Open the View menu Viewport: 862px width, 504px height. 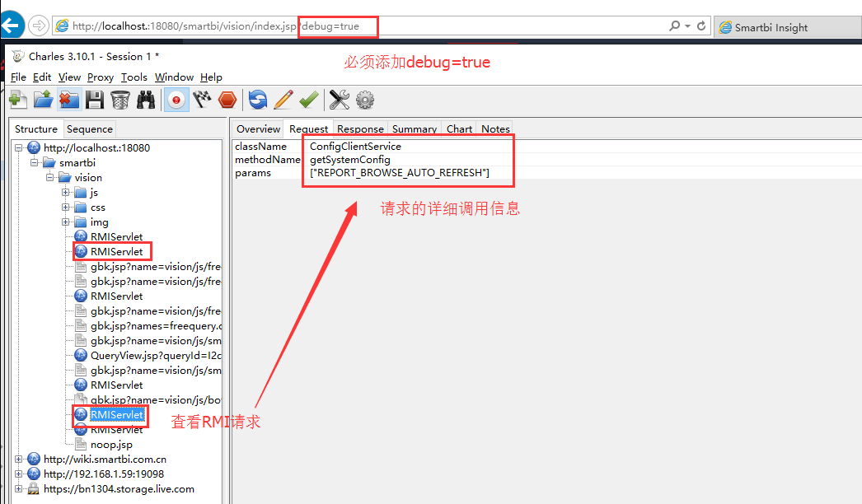[69, 77]
